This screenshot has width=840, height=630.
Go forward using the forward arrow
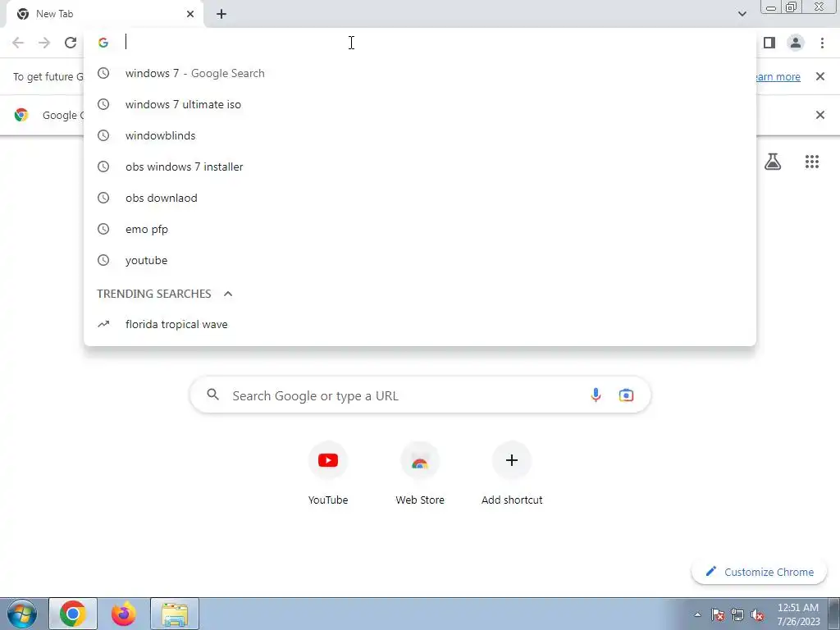pos(44,43)
